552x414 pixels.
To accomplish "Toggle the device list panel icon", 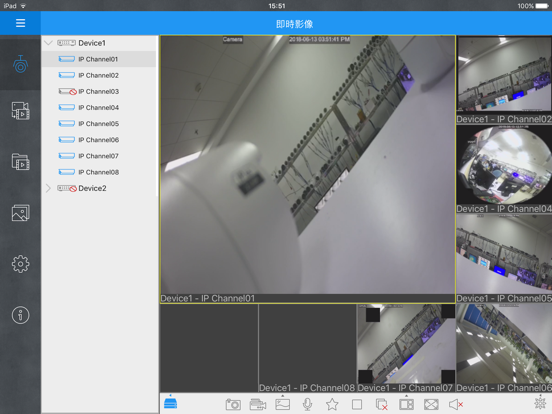I will pos(170,403).
